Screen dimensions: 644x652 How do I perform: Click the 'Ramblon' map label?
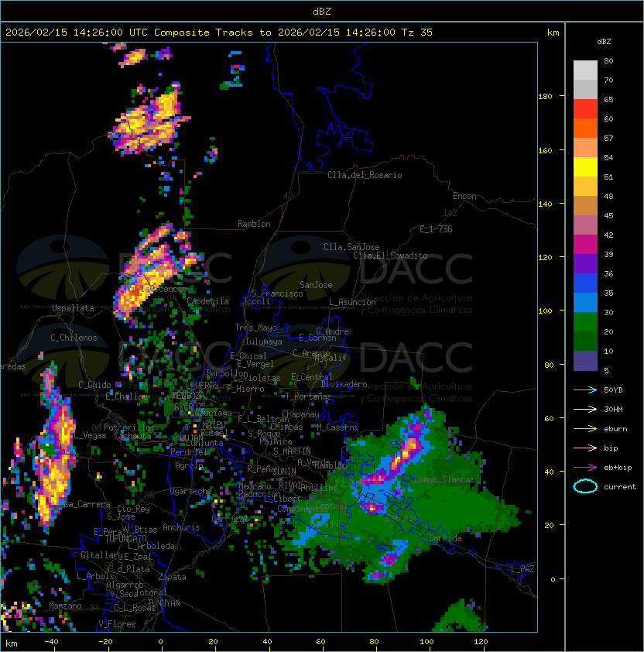coord(254,224)
